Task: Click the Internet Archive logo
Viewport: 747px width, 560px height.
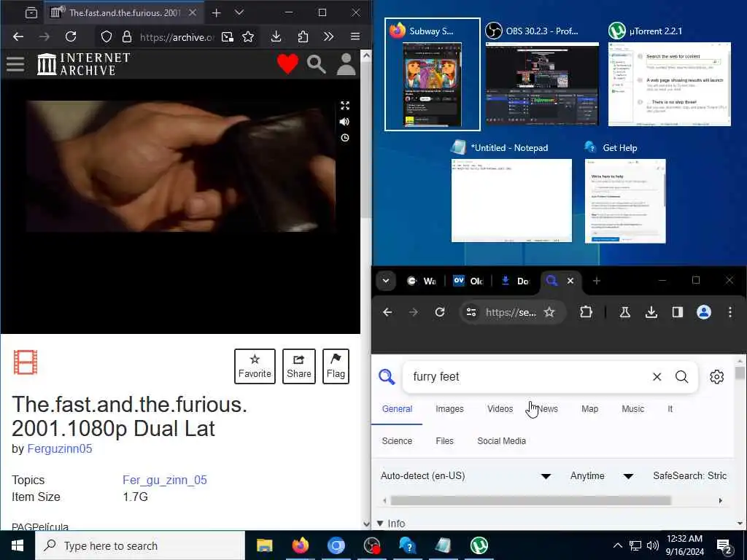Action: pyautogui.click(x=83, y=64)
